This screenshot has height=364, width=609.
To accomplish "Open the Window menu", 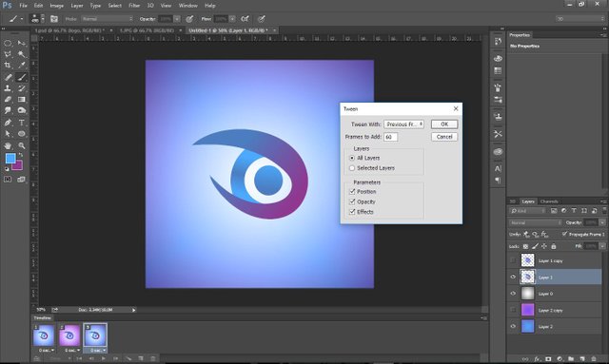I will tap(188, 6).
